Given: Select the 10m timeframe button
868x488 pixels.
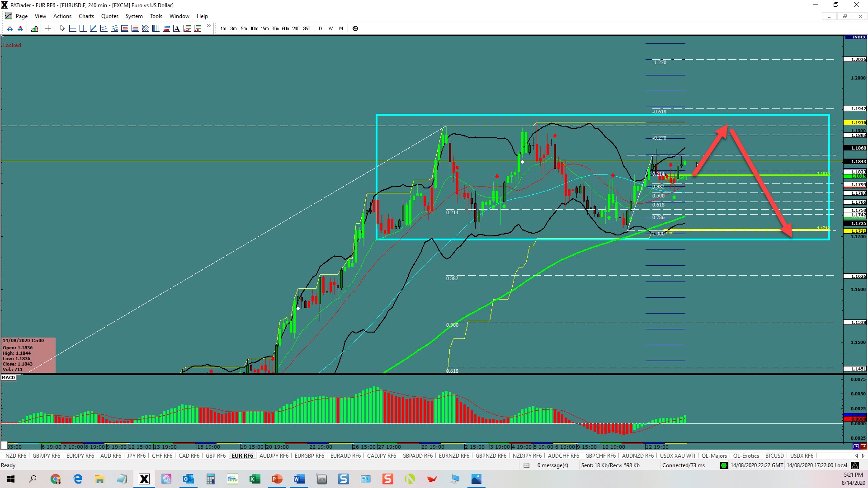Looking at the screenshot, I should (x=254, y=28).
